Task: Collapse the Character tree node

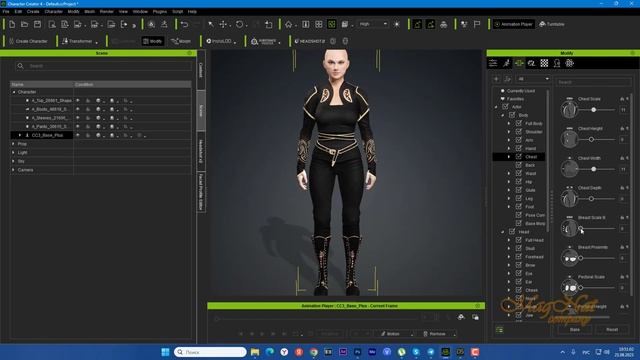Action: 14,92
